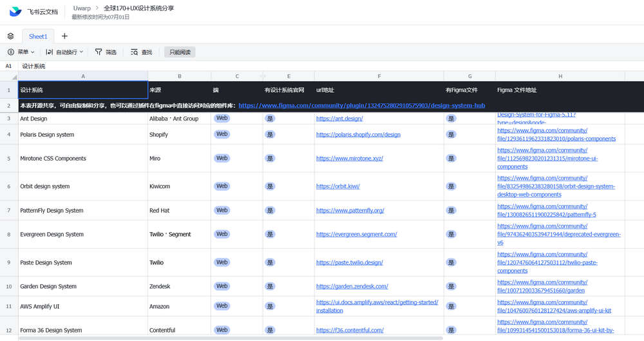Select the Evergreen Design System cell
This screenshot has height=341, width=644.
[83, 234]
